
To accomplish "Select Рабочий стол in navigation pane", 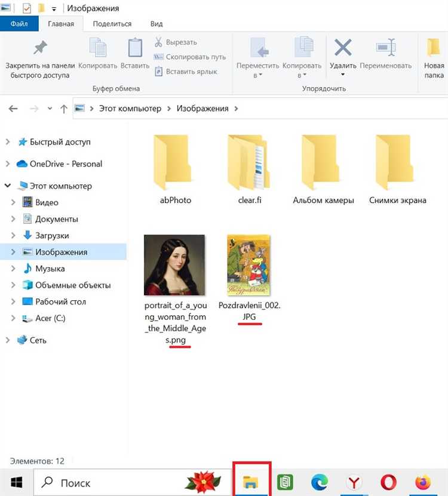I will (x=60, y=301).
